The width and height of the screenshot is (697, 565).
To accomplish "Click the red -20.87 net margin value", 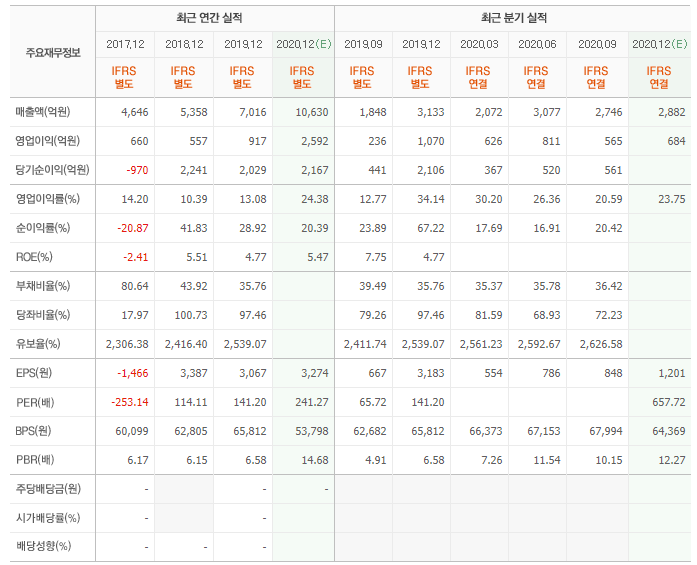I will (133, 228).
